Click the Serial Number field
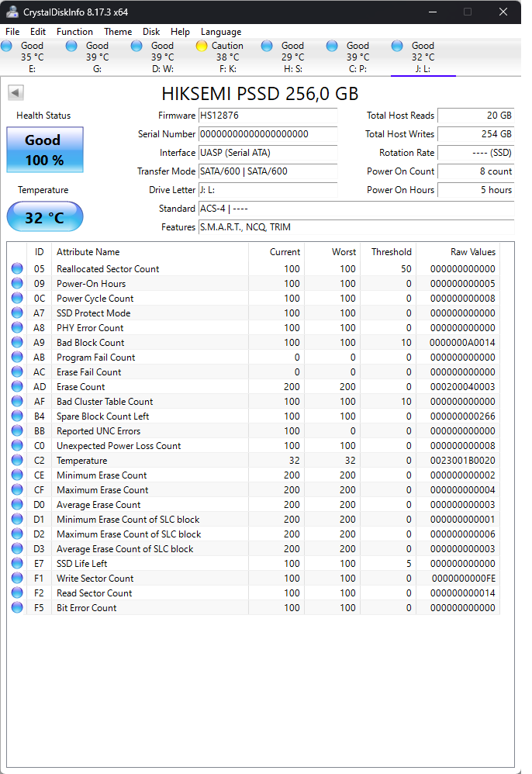The width and height of the screenshot is (532, 774). [268, 133]
